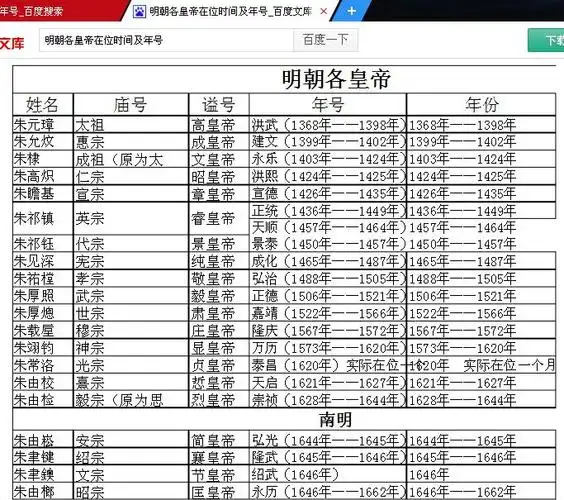
Task: Click the cell 洪武（1368年——1398年）
Action: [328, 125]
